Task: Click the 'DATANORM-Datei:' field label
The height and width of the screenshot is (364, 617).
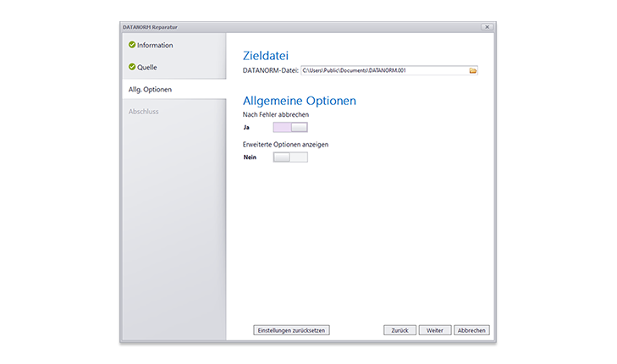Action: pyautogui.click(x=271, y=70)
